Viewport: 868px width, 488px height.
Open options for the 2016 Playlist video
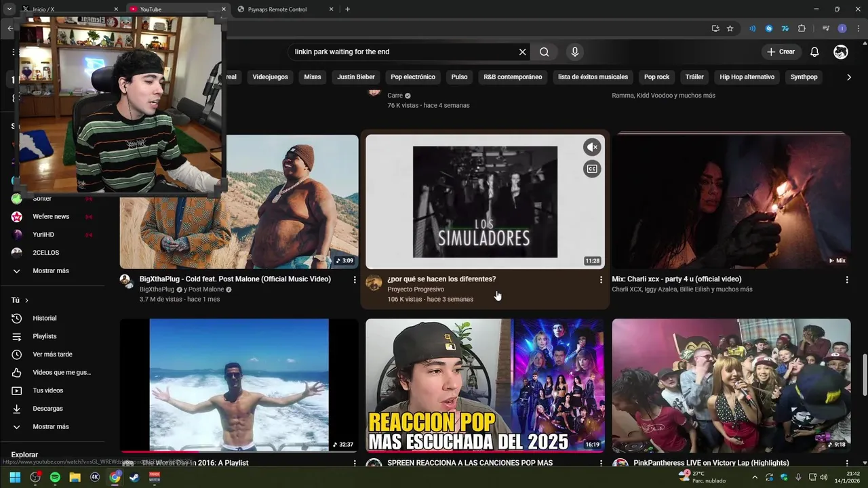click(354, 463)
